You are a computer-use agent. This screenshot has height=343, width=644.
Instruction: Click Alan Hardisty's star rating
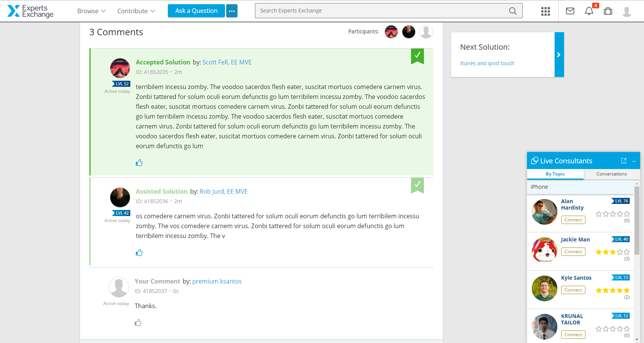pos(613,214)
